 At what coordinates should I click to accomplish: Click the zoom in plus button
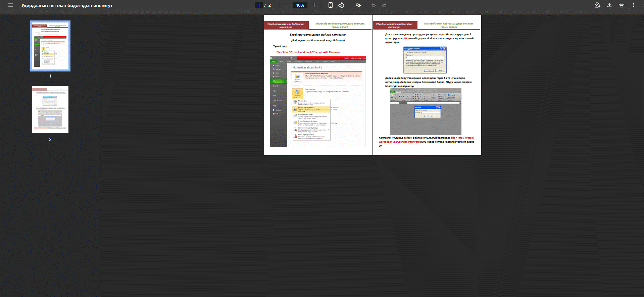click(x=314, y=5)
